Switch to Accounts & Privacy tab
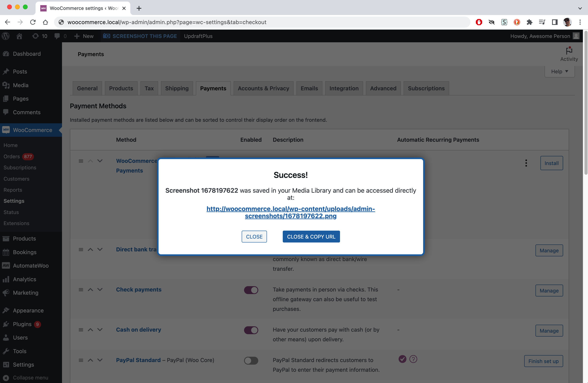This screenshot has width=588, height=383. click(263, 88)
